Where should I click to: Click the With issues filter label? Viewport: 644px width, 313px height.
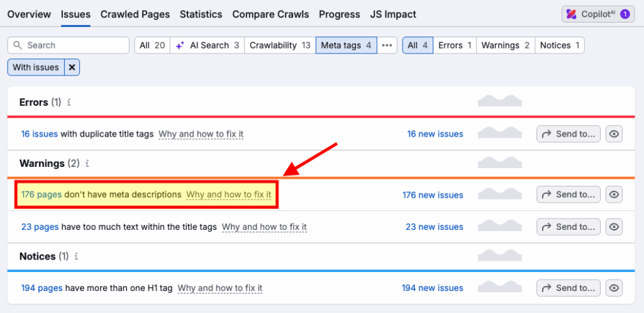pyautogui.click(x=36, y=67)
